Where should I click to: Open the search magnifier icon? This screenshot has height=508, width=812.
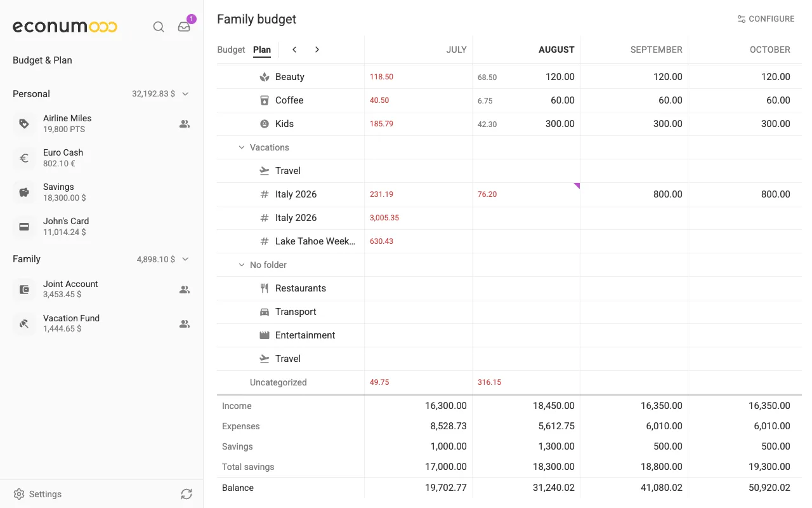[159, 27]
